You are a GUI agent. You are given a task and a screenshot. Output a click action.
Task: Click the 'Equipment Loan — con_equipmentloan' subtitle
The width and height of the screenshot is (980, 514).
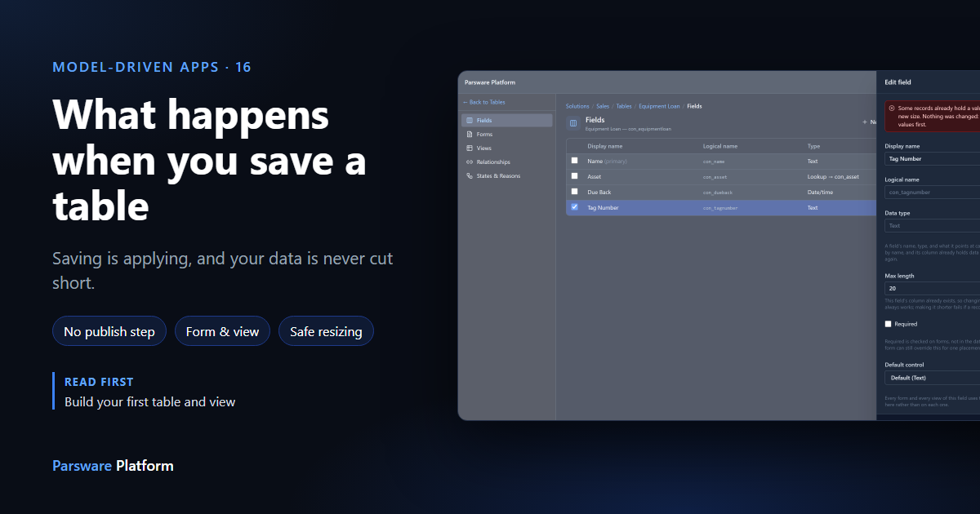(x=628, y=129)
